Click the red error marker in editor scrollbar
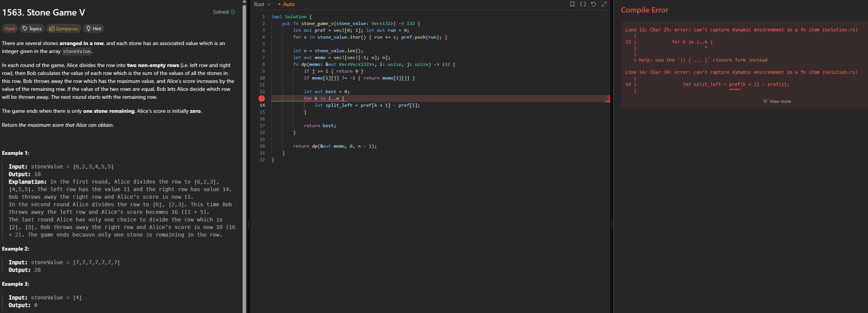This screenshot has height=313, width=868. point(608,98)
